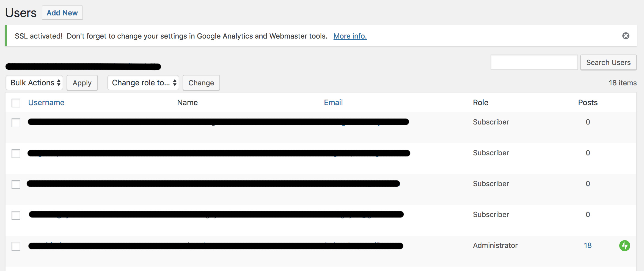Click the Add New user button
This screenshot has width=644, height=271.
(62, 13)
